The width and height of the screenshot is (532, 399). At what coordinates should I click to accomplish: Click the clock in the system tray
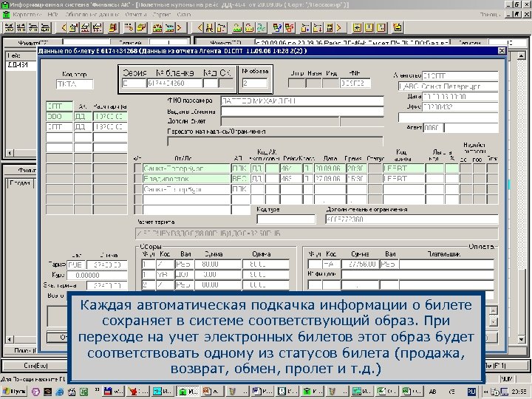[520, 392]
